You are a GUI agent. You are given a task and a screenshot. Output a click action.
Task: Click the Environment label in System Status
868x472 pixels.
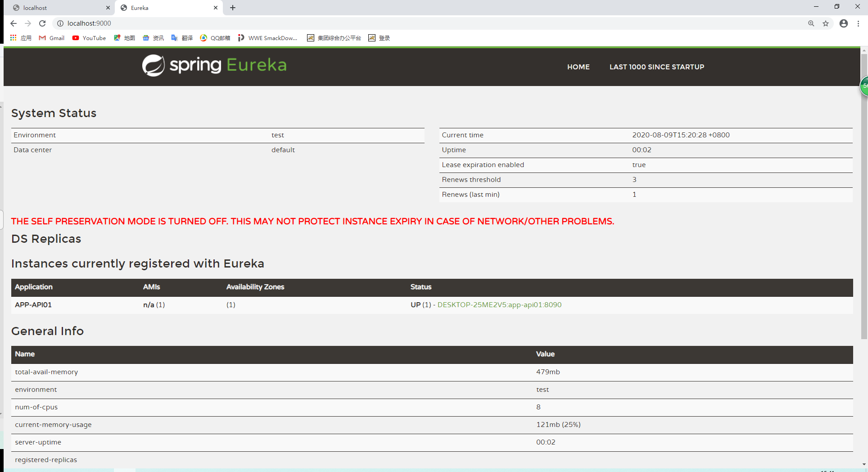pyautogui.click(x=35, y=135)
